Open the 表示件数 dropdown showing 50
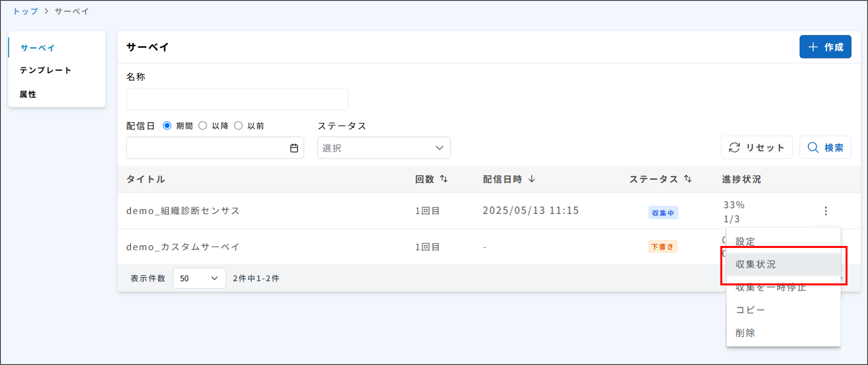868x365 pixels. pos(199,278)
